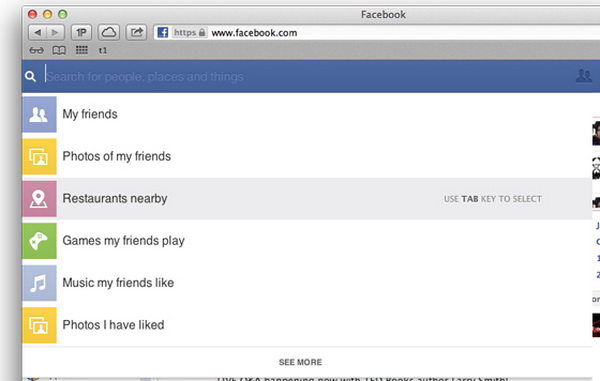Click the Photos I have liked icon
Image resolution: width=600 pixels, height=381 pixels.
coord(39,325)
